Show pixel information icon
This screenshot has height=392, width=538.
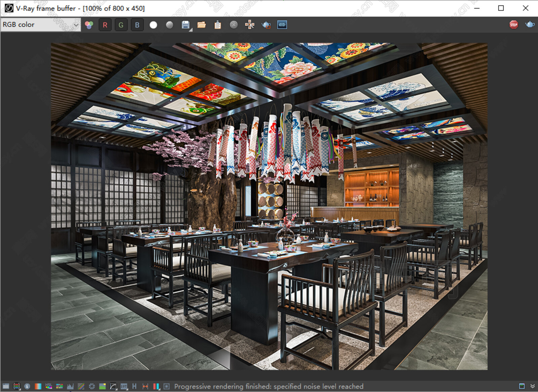tap(27, 386)
